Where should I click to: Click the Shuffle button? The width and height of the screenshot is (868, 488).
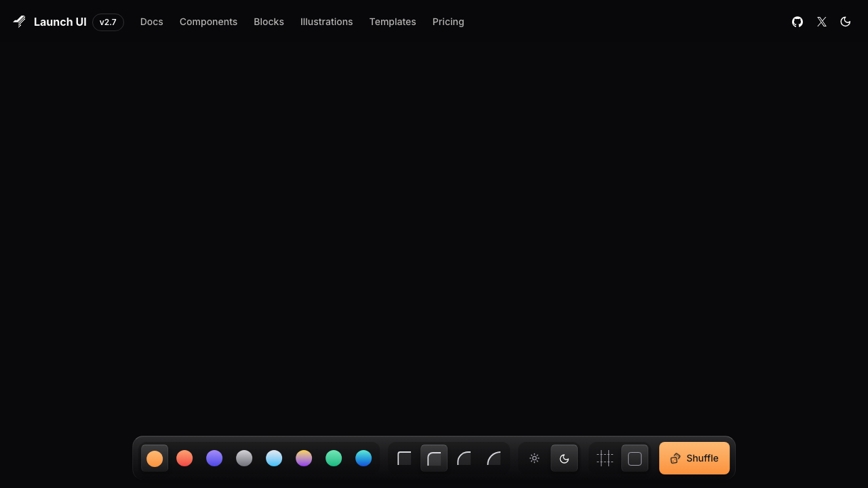click(694, 458)
